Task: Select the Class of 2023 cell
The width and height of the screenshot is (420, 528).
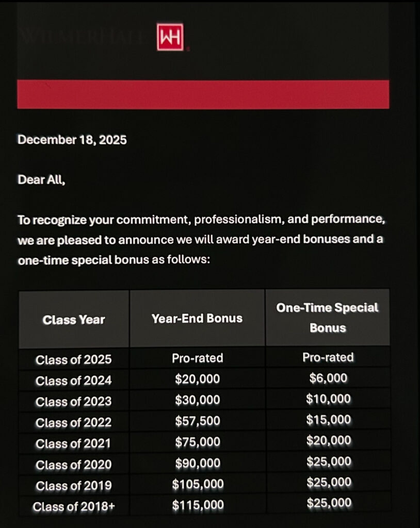Action: [74, 402]
